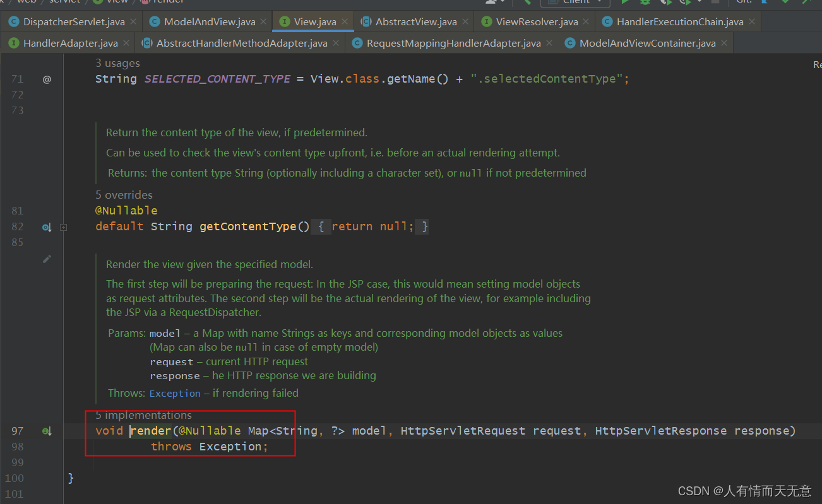Close the ModelAndView.java tab
The width and height of the screenshot is (822, 504).
263,22
